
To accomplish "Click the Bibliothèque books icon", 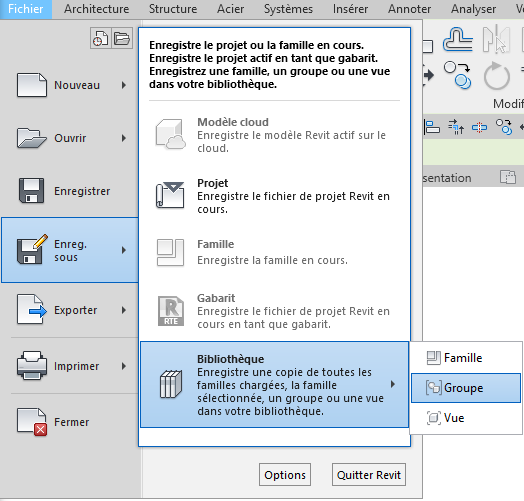I will tap(171, 384).
